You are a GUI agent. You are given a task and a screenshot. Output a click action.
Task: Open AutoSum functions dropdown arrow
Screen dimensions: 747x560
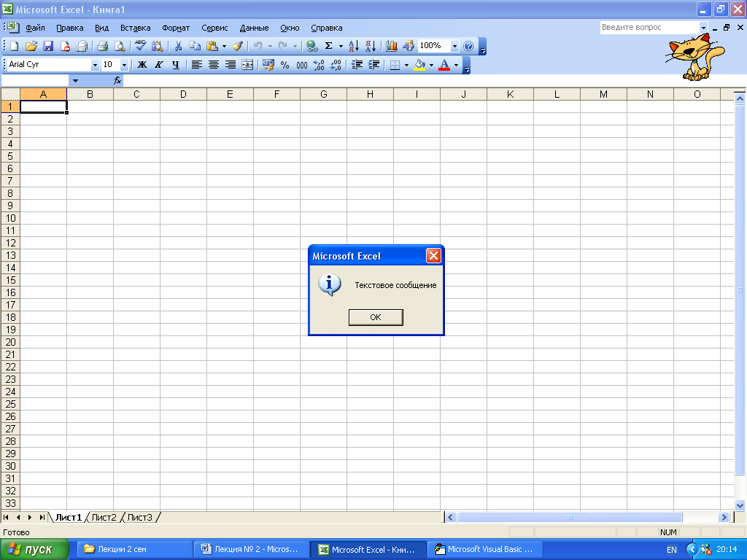341,46
